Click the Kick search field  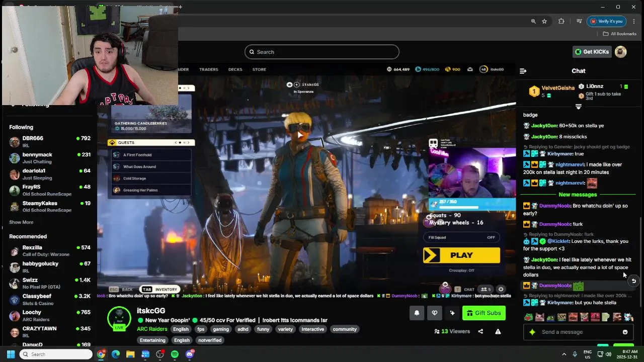pyautogui.click(x=322, y=52)
